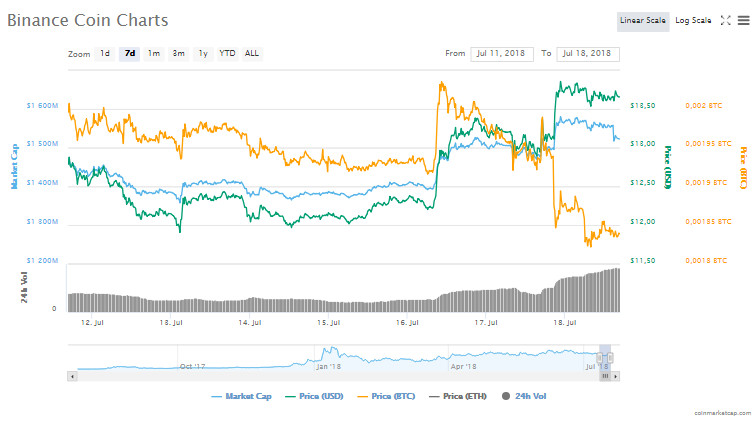Click the navigator scrollbar thumb
This screenshot has height=426, width=754.
pos(605,376)
